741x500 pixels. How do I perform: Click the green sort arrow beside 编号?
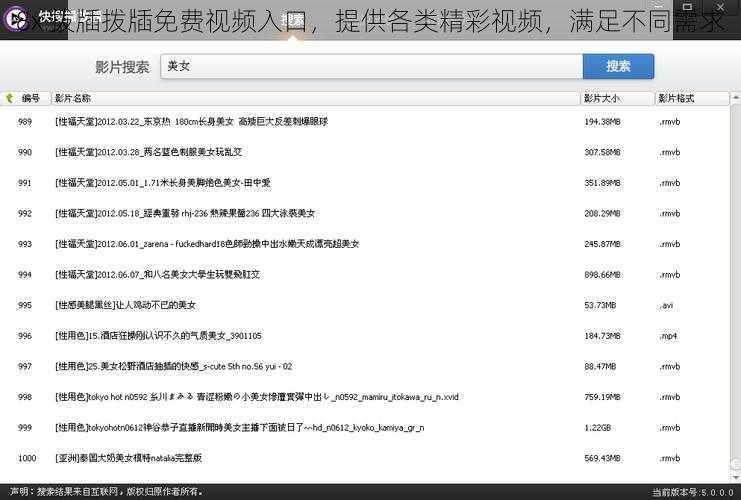(9, 98)
